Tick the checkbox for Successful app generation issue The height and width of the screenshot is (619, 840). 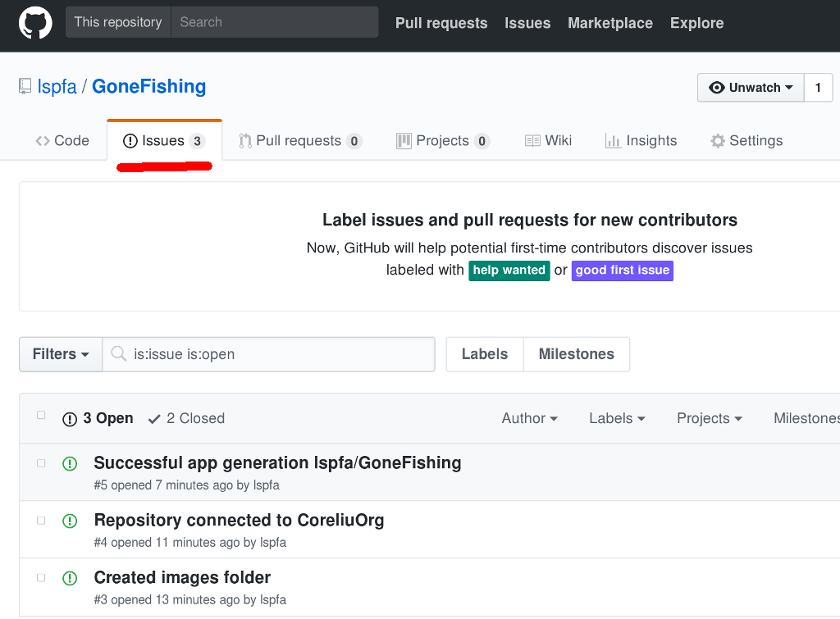(41, 463)
